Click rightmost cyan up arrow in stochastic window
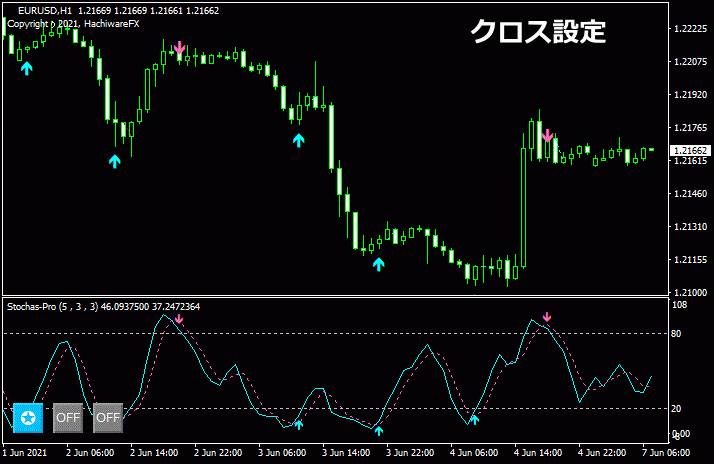The image size is (714, 464). [x=474, y=419]
